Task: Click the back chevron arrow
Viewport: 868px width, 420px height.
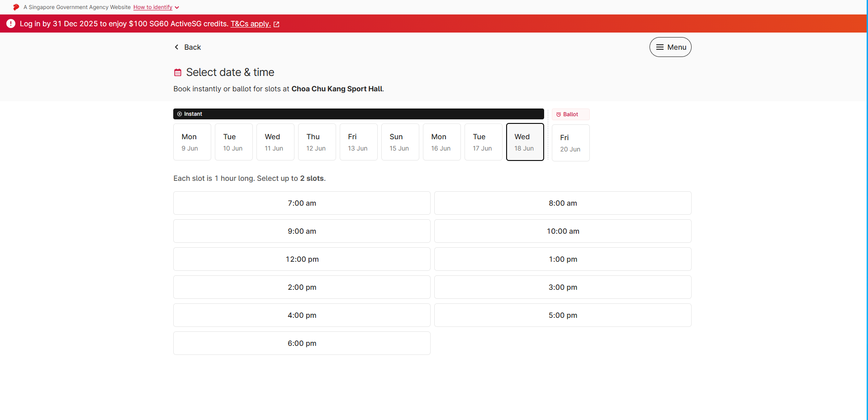Action: [x=176, y=47]
